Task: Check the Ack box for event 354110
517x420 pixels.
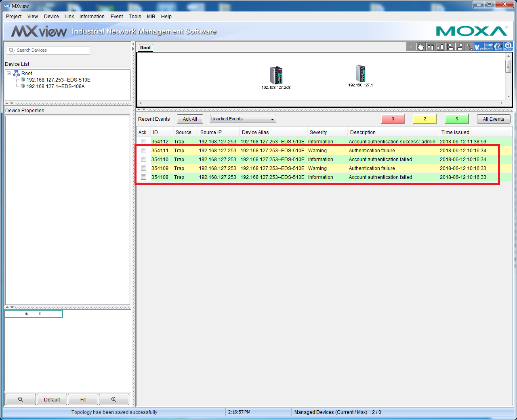Action: coord(143,160)
